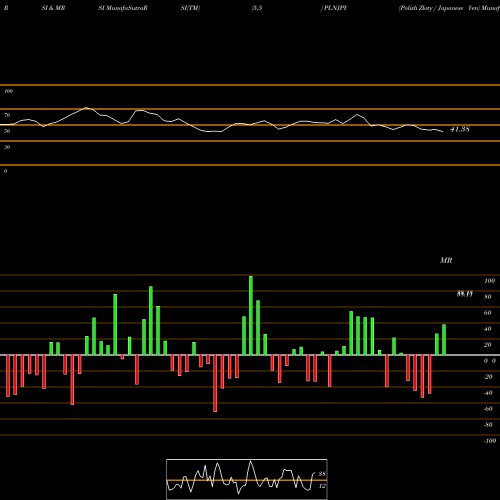Select the PLNJPY symbol text in header
This screenshot has height=500, width=500.
336,8
